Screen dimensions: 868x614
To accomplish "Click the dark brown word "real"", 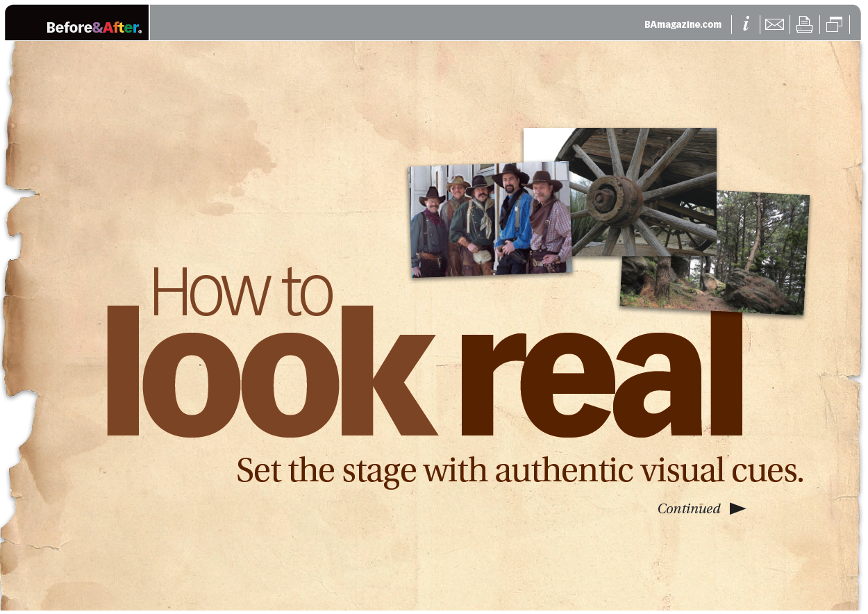I will 601,382.
